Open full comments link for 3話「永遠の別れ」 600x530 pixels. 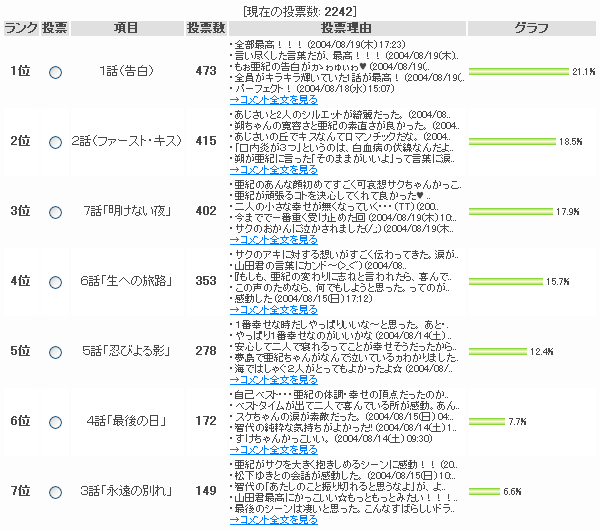point(274,520)
